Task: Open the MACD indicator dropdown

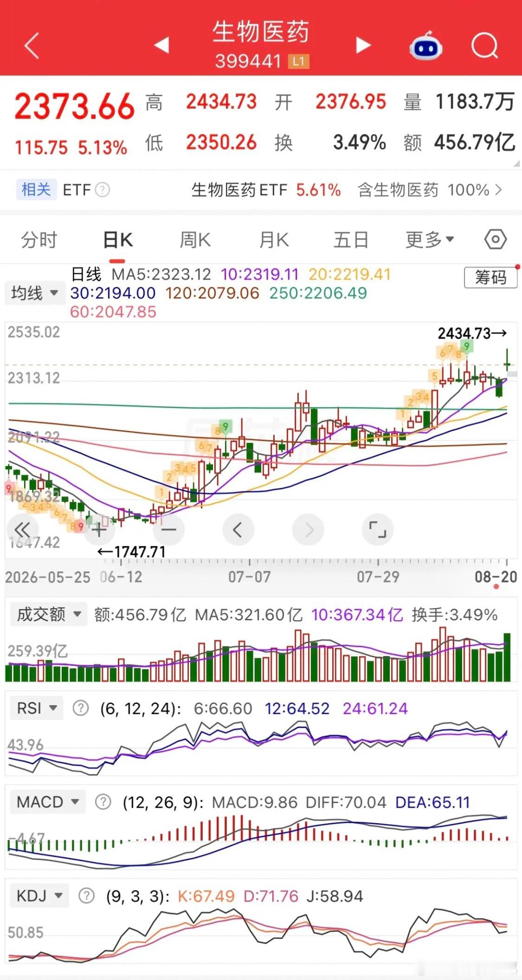Action: pyautogui.click(x=48, y=802)
